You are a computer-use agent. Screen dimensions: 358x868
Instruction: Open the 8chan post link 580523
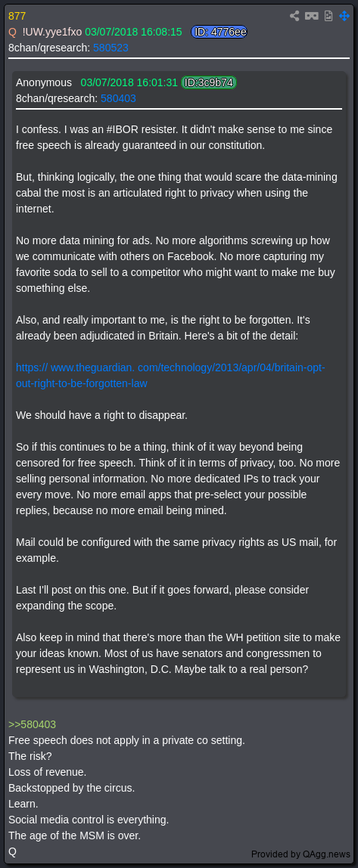point(111,48)
